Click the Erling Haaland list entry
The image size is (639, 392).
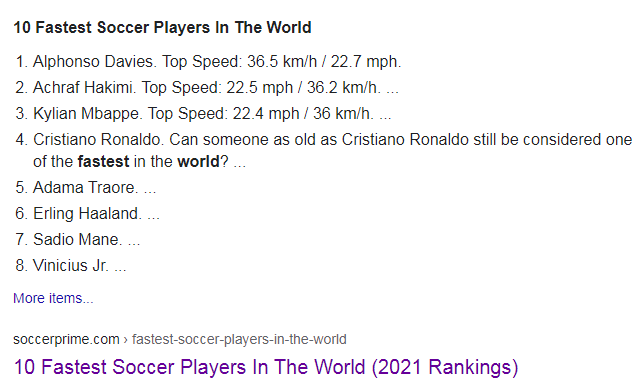coord(87,214)
